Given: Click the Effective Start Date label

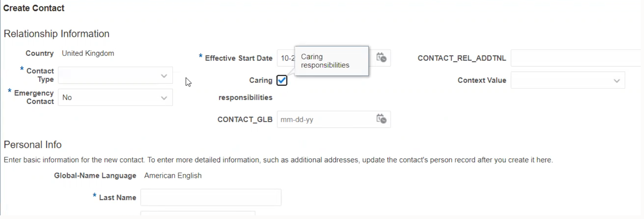Looking at the screenshot, I should coord(239,58).
